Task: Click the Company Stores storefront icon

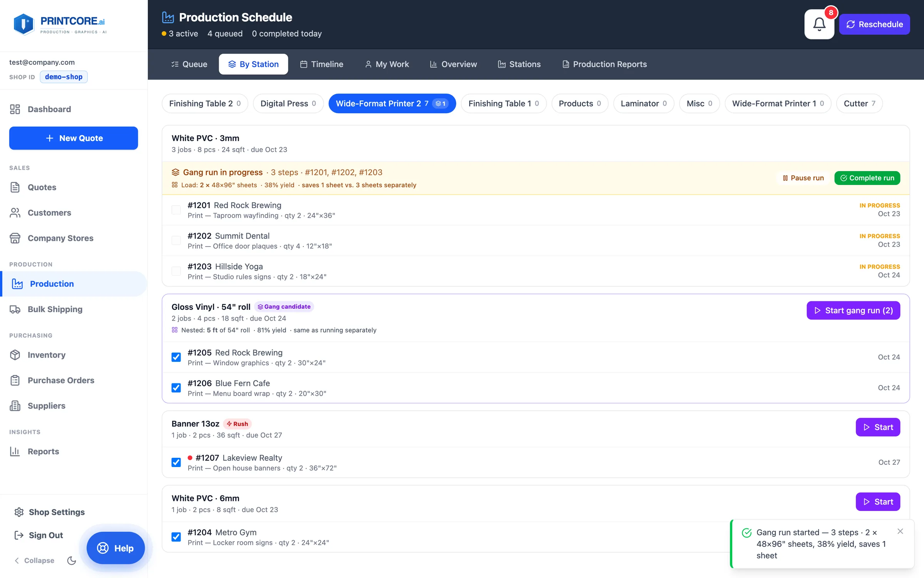Action: [x=15, y=238]
